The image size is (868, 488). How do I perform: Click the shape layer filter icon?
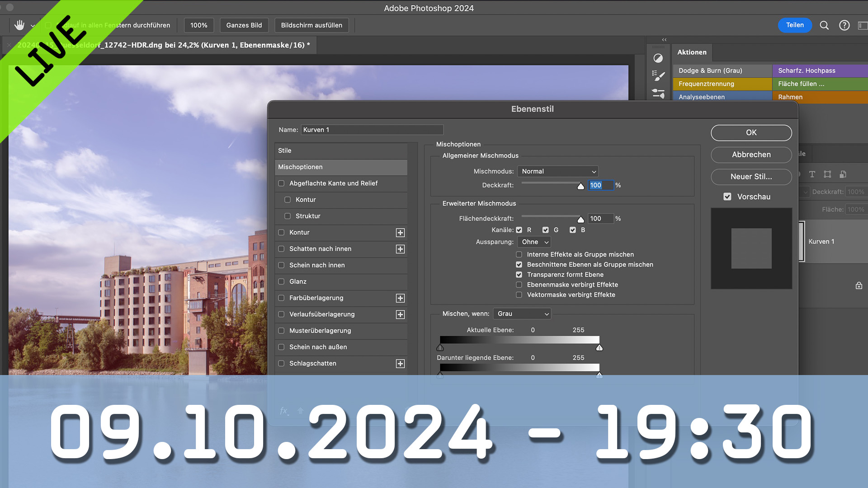tap(827, 174)
